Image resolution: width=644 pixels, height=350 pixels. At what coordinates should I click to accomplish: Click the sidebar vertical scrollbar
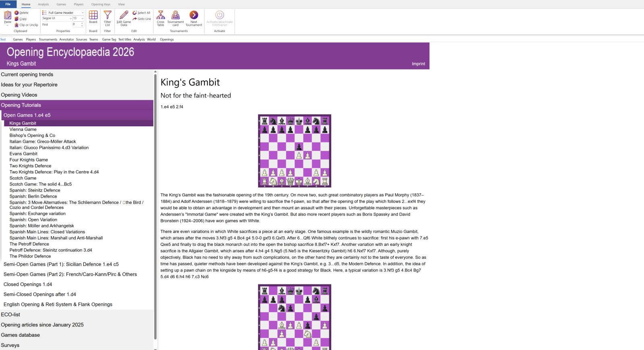pos(155,201)
